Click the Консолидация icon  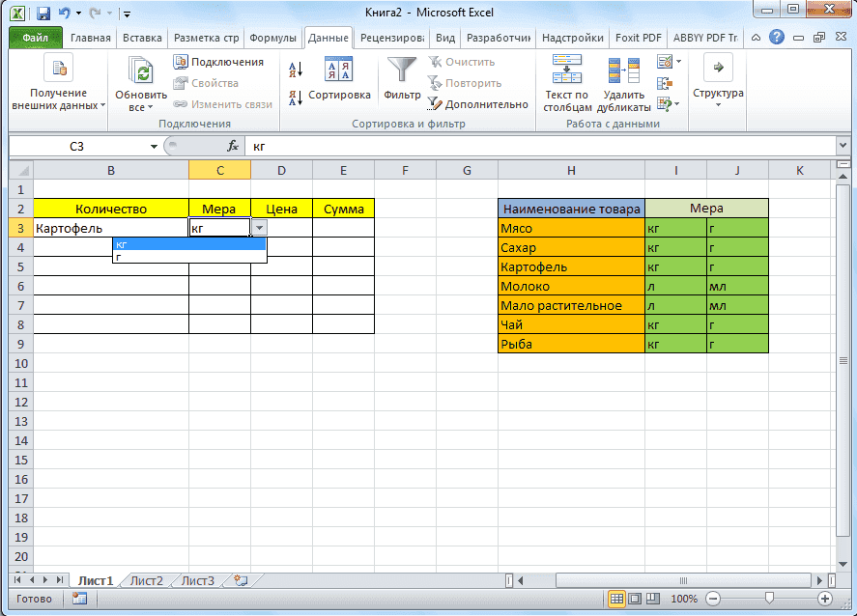(x=666, y=83)
